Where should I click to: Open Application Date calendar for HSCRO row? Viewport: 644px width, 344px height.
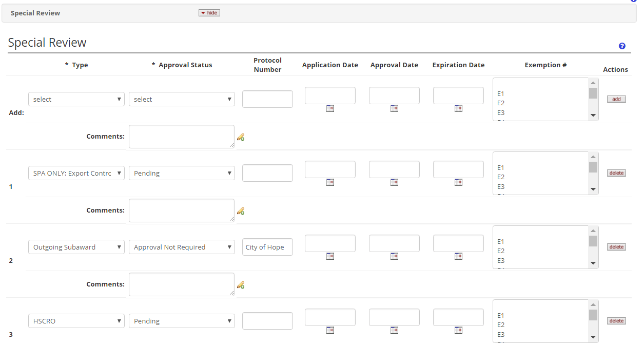click(x=330, y=330)
